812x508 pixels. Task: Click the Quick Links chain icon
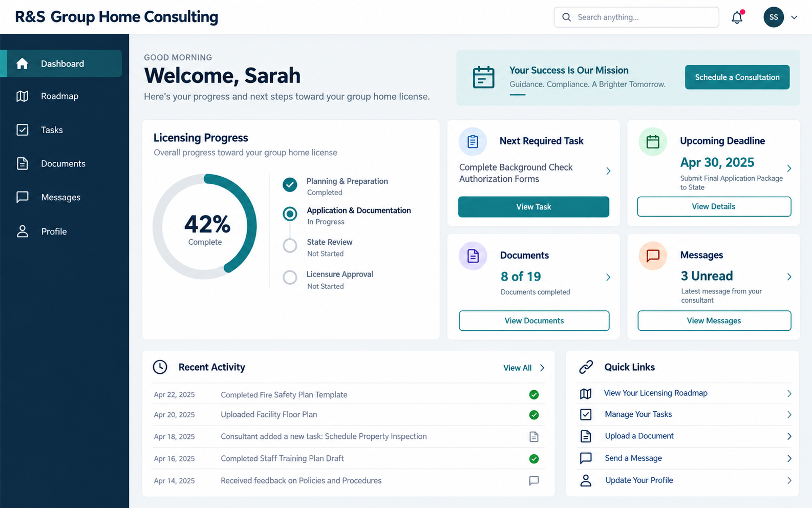pyautogui.click(x=586, y=367)
